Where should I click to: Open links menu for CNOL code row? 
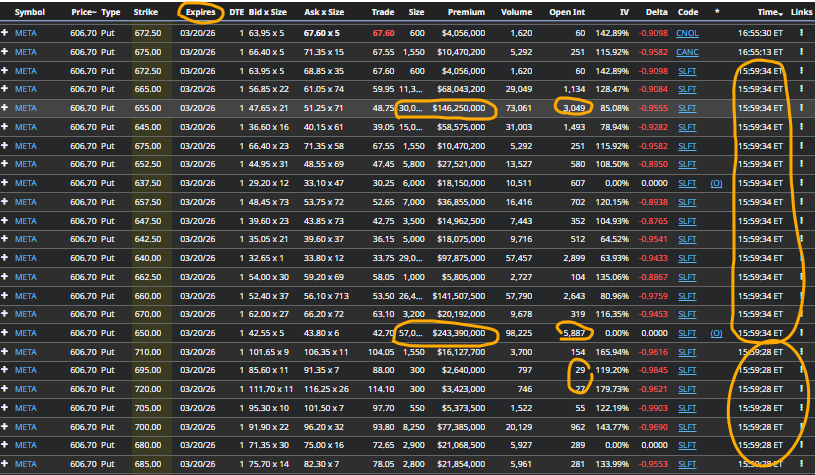pyautogui.click(x=801, y=33)
